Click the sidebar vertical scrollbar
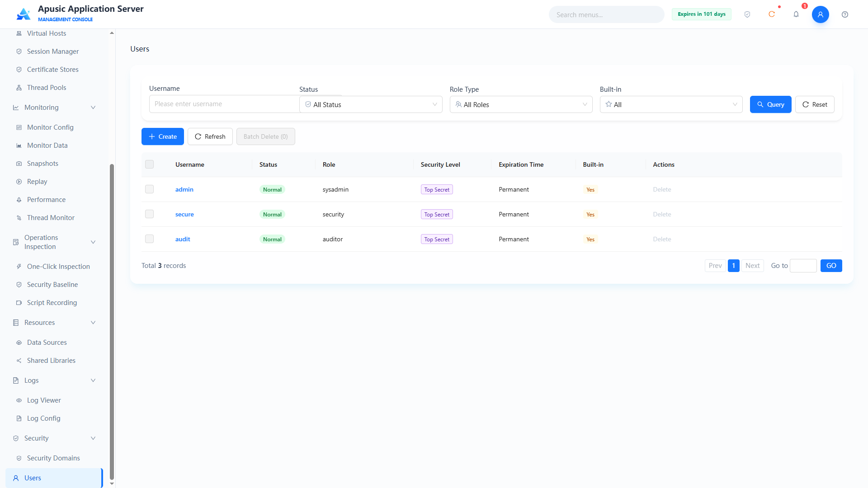Image resolution: width=868 pixels, height=488 pixels. coord(112,321)
